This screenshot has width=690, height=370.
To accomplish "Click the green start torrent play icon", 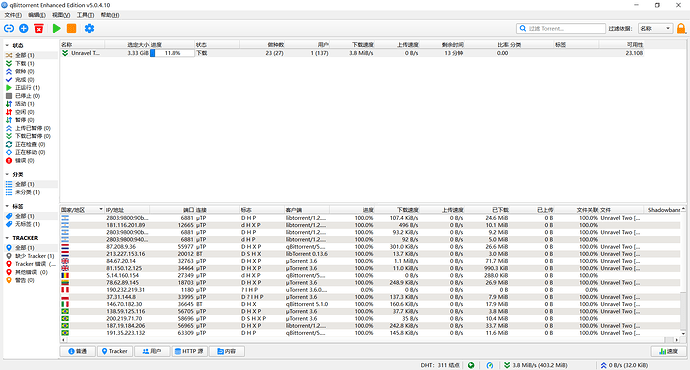I will click(56, 29).
